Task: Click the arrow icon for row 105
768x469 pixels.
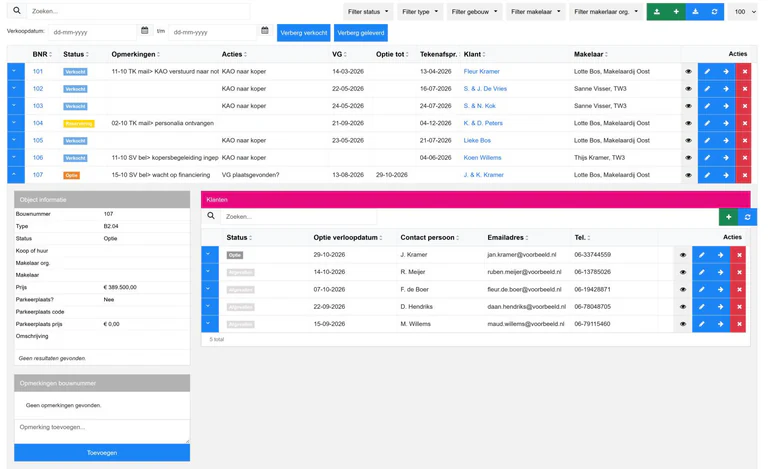Action: click(x=725, y=141)
